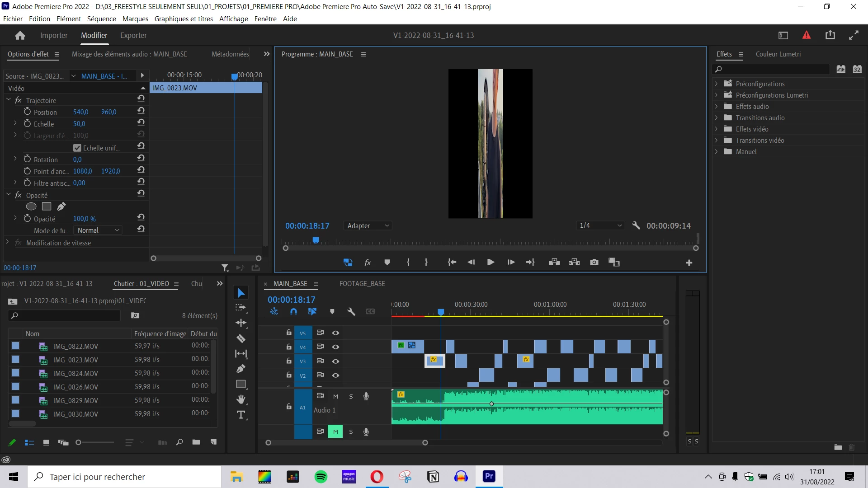Select the Type tool
Viewport: 868px width, 488px height.
(x=241, y=415)
